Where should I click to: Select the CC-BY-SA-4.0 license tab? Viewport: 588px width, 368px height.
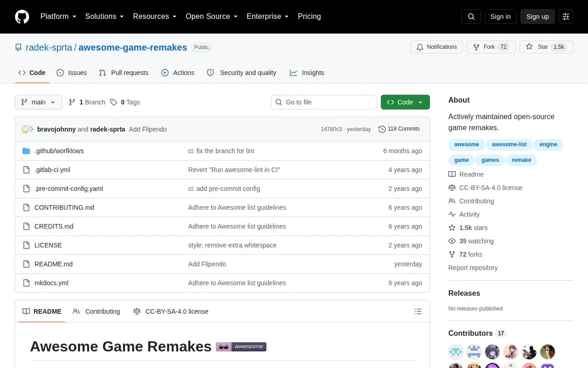pyautogui.click(x=170, y=311)
